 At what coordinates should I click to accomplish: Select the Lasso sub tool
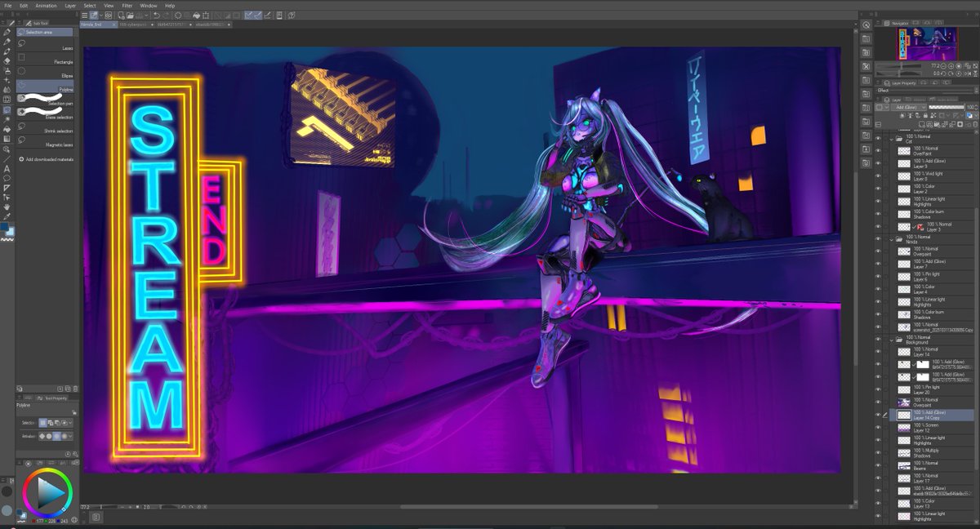(47, 44)
